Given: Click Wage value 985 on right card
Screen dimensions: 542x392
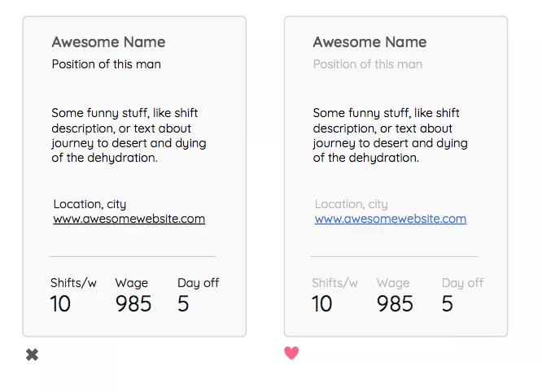Looking at the screenshot, I should 395,304.
